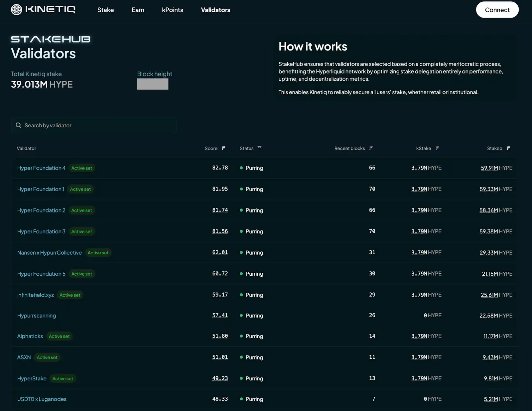Switch to the Stake tab
The width and height of the screenshot is (532, 411).
(105, 10)
